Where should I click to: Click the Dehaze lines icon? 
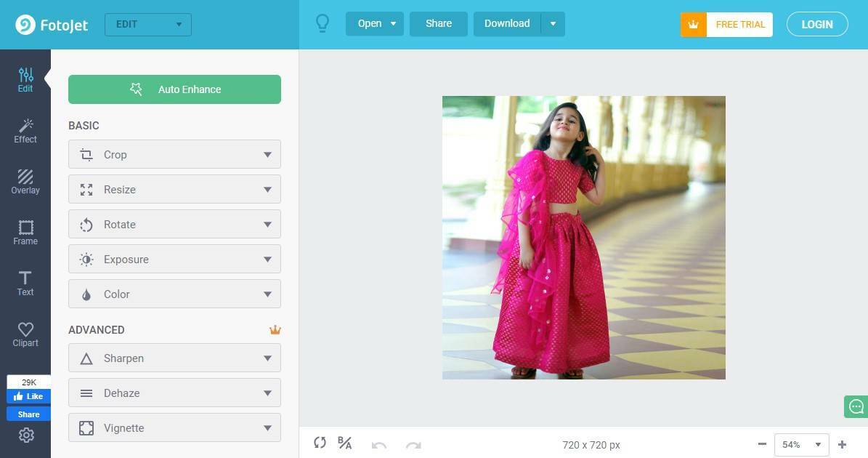tap(86, 393)
